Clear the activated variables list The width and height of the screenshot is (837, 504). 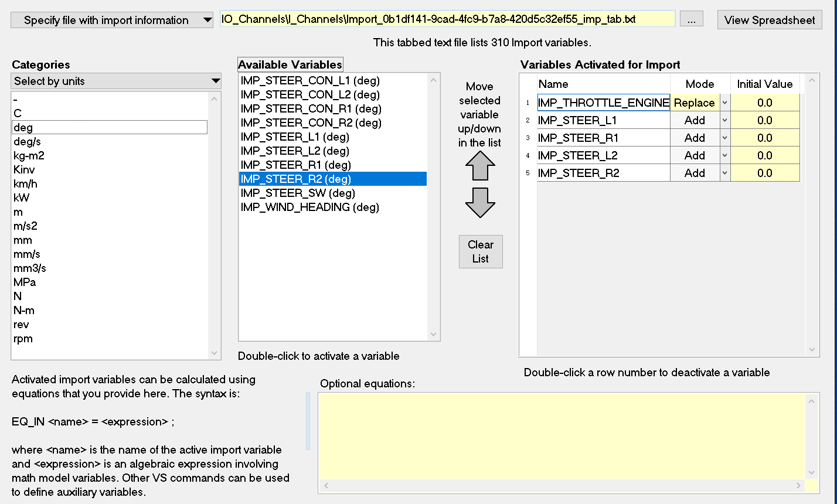[x=481, y=251]
